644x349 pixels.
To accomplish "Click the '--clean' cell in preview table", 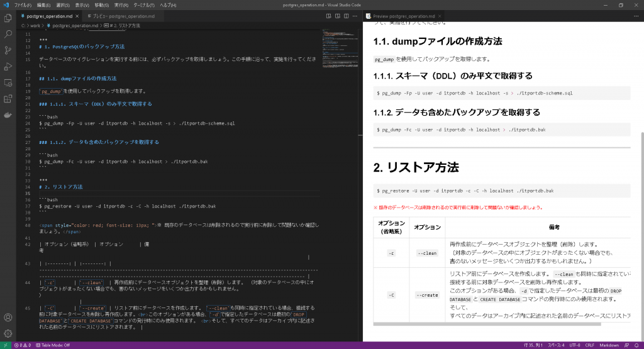I will 427,253.
